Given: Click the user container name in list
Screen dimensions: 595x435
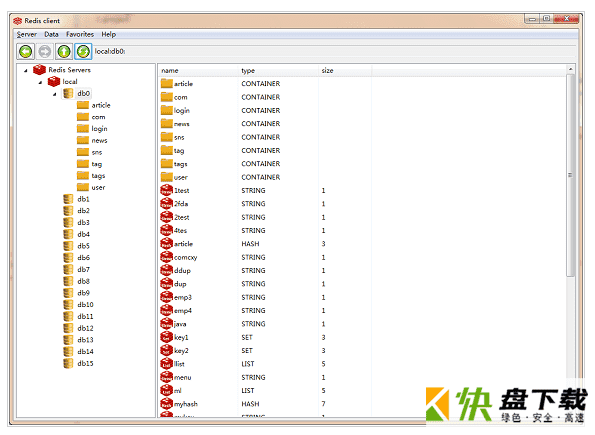Looking at the screenshot, I should pos(181,178).
